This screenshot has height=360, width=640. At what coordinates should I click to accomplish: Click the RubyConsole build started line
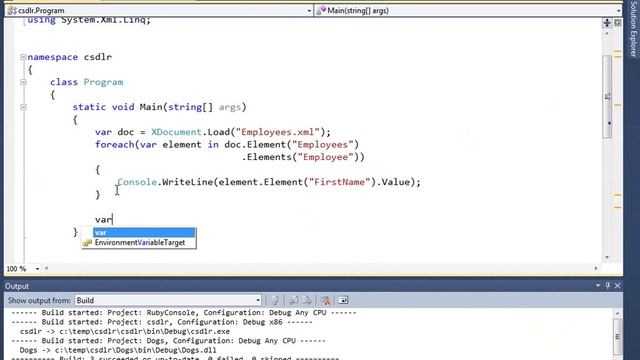(x=184, y=313)
